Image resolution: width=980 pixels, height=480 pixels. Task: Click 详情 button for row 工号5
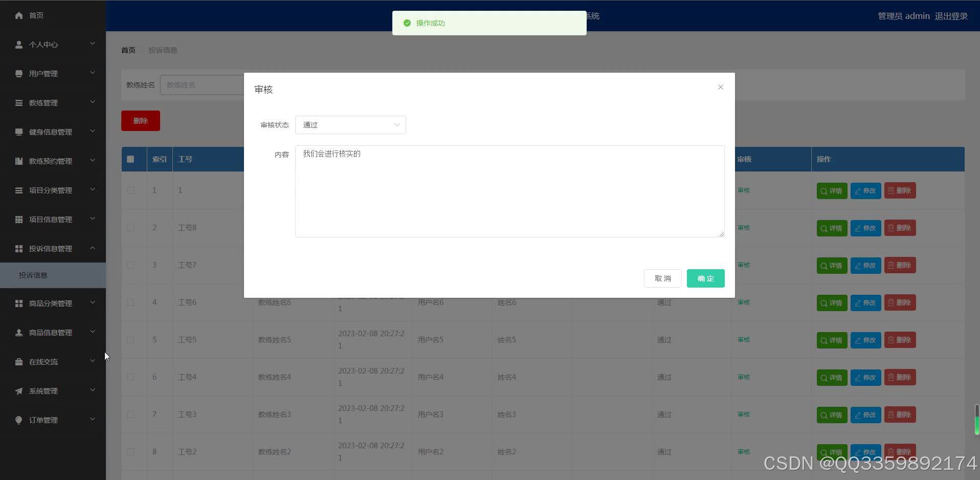coord(832,340)
